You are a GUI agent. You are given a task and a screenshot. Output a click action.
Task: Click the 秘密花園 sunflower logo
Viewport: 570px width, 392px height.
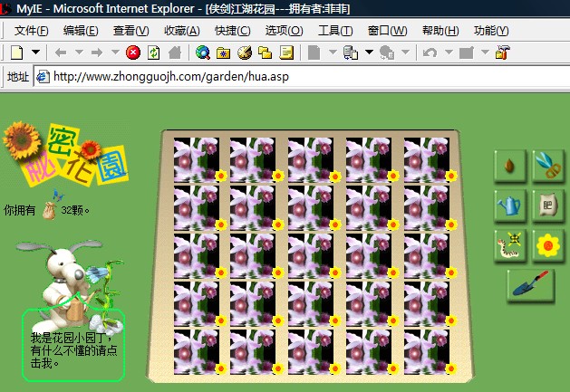(65, 153)
